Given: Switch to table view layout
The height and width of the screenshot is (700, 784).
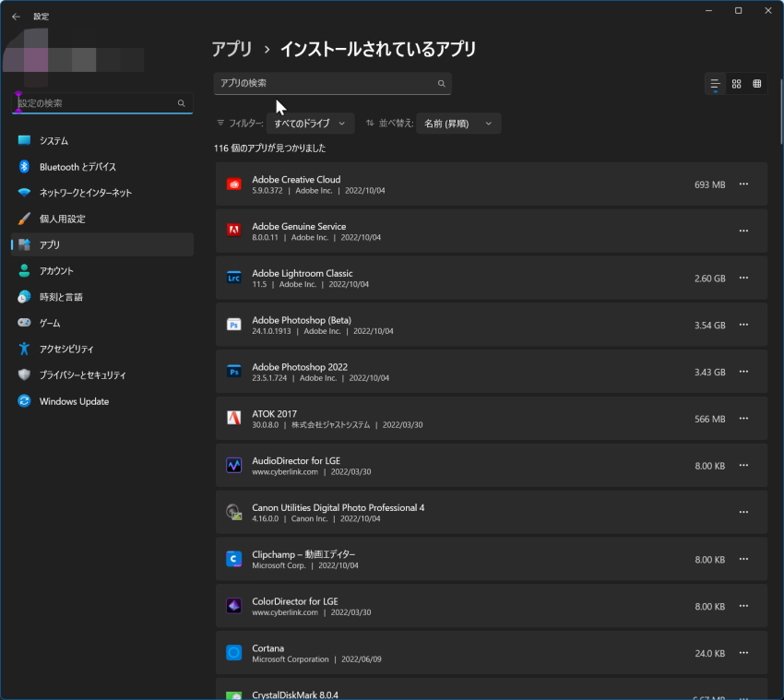Looking at the screenshot, I should (757, 84).
